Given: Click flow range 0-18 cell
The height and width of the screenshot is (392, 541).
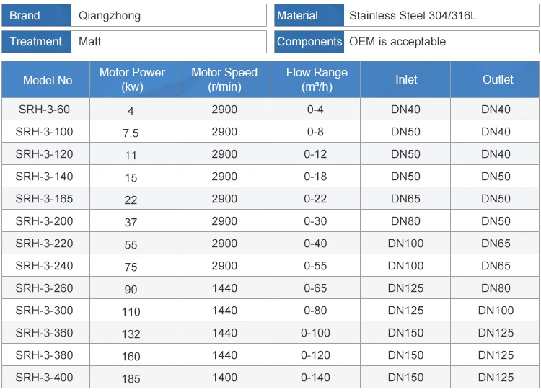Looking at the screenshot, I should click(x=315, y=177).
